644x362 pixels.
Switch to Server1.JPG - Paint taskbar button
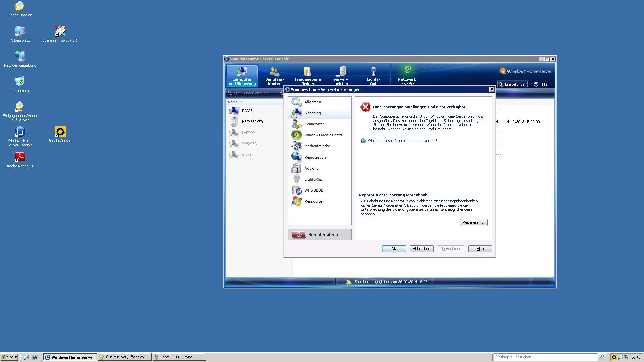tap(179, 357)
